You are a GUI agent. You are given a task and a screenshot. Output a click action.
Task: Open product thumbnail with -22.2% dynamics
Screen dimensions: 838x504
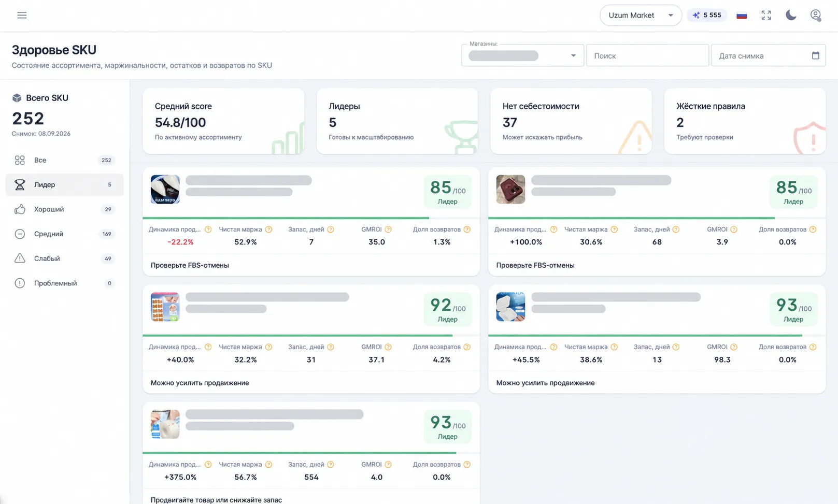[x=165, y=189]
